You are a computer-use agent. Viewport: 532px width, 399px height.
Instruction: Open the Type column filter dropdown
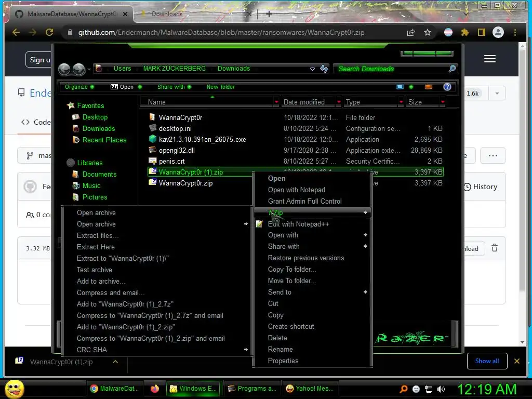(x=402, y=102)
